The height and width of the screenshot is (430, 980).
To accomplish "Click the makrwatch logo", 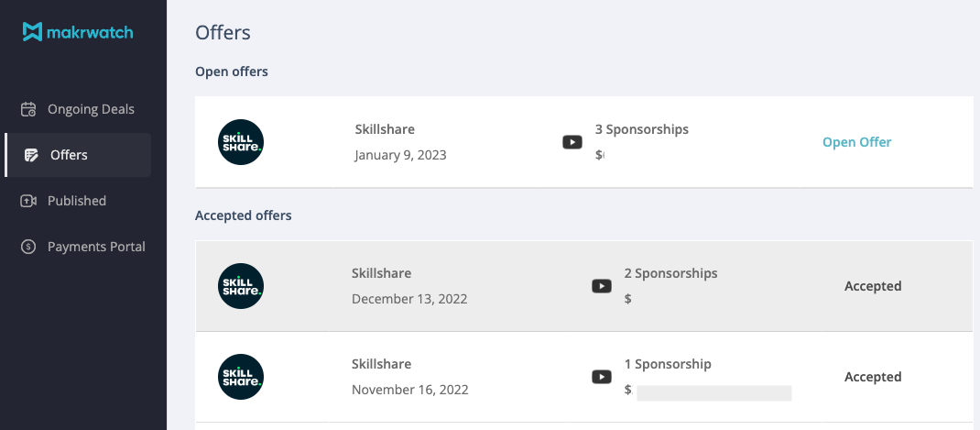I will (x=78, y=32).
